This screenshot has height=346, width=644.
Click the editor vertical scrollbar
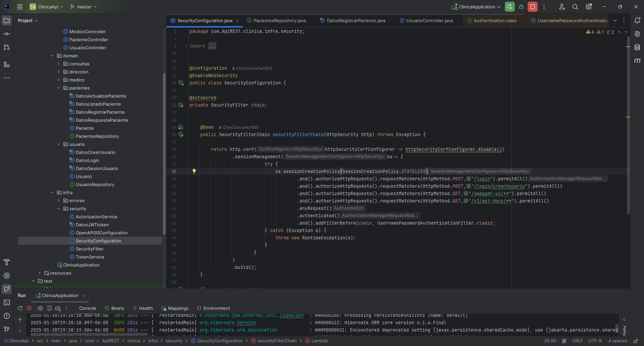pyautogui.click(x=628, y=126)
